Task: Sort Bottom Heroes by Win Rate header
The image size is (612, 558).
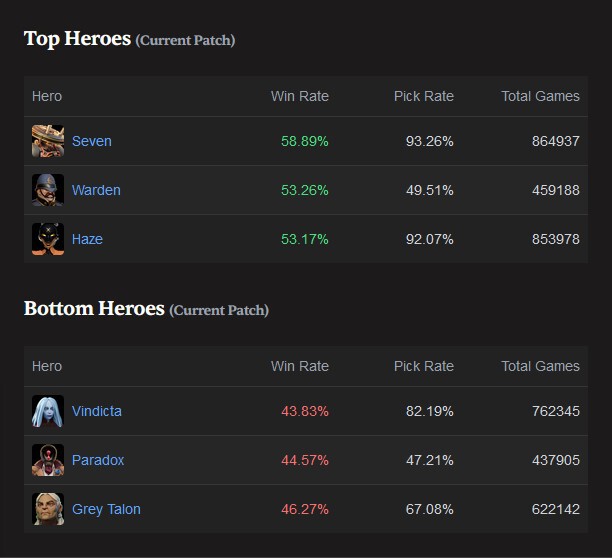Action: point(299,366)
